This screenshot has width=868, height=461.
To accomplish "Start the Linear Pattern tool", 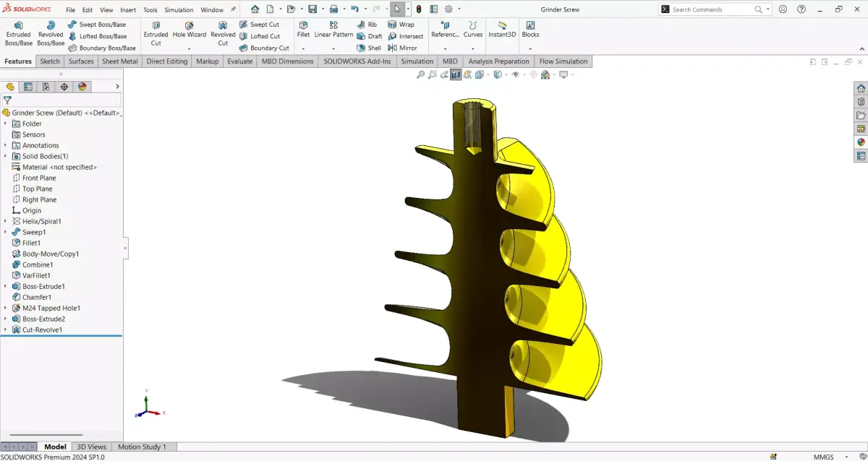I will pos(333,30).
